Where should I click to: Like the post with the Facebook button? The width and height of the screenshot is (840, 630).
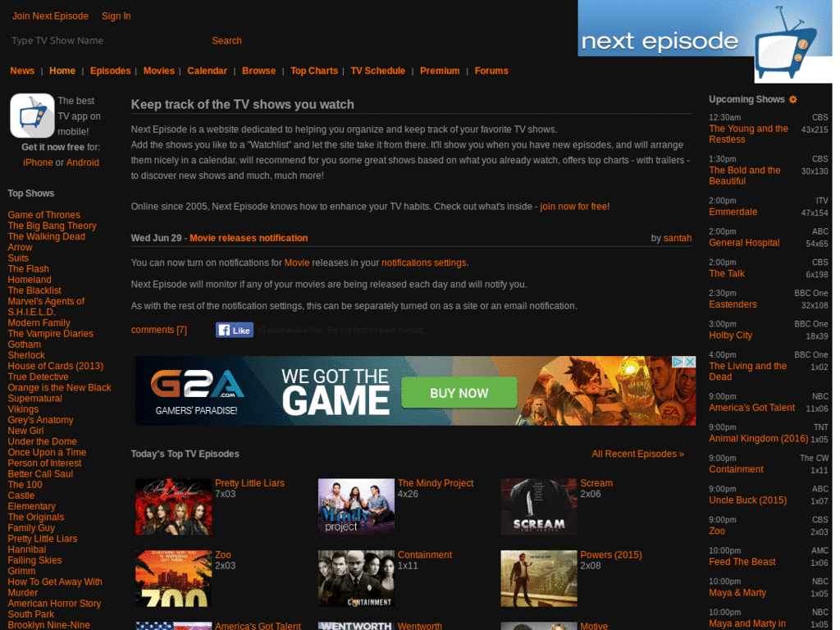235,329
